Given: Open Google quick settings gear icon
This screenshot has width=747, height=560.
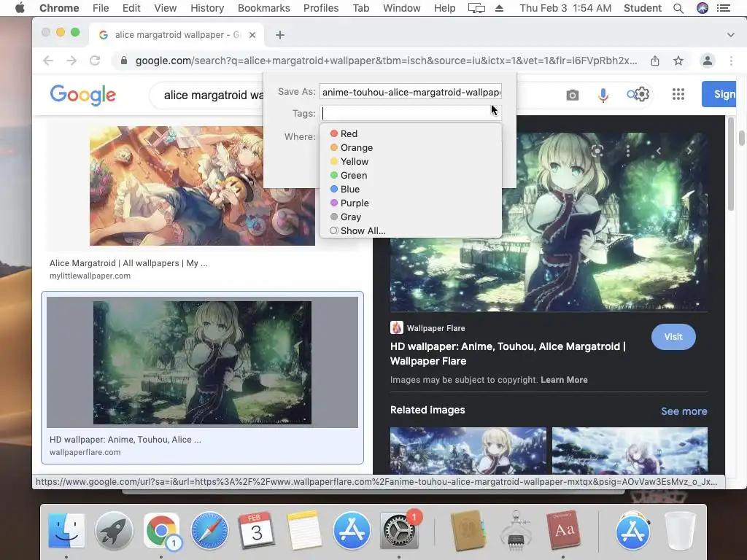Looking at the screenshot, I should pyautogui.click(x=642, y=94).
